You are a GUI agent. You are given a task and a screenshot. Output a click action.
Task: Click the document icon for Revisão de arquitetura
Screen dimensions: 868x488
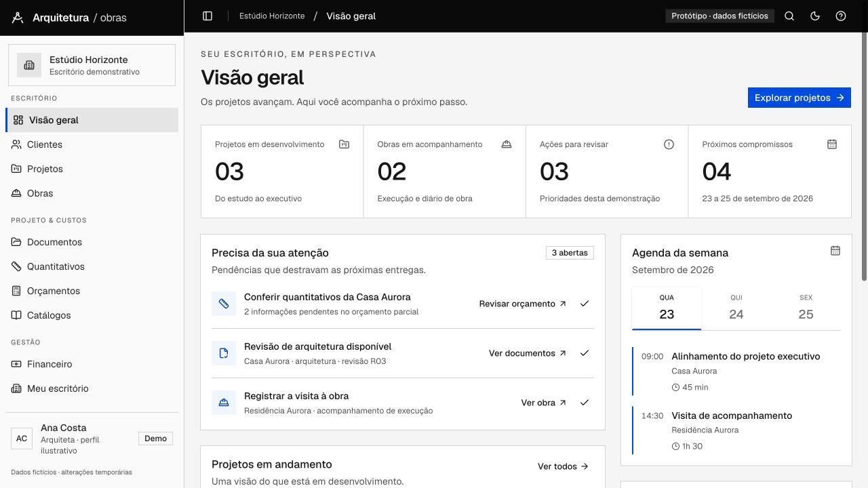(x=224, y=353)
